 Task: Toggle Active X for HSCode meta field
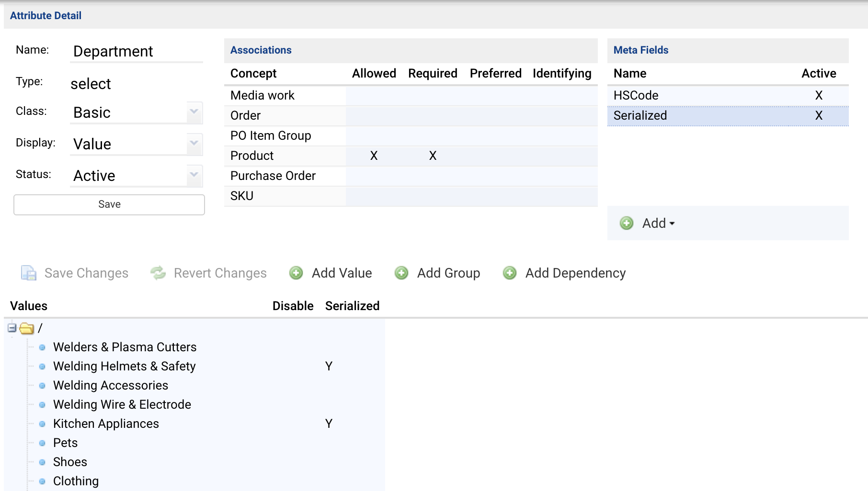point(819,95)
